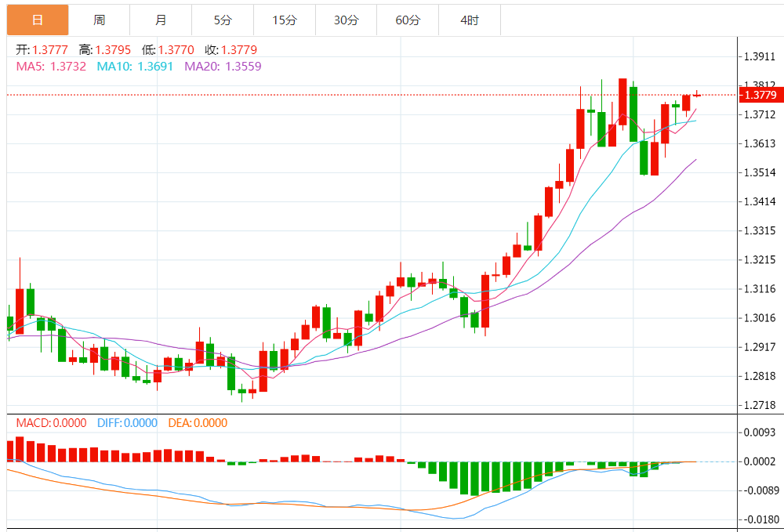
Task: Switch to the 周 weekly tab
Action: point(99,20)
